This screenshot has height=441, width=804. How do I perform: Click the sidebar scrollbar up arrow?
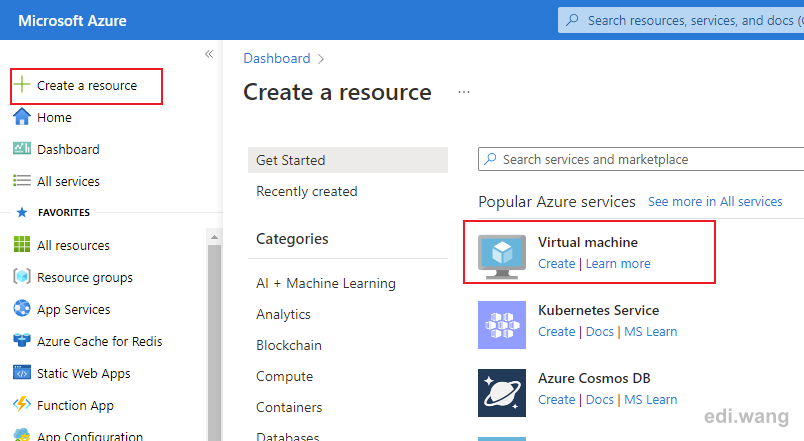click(x=214, y=237)
